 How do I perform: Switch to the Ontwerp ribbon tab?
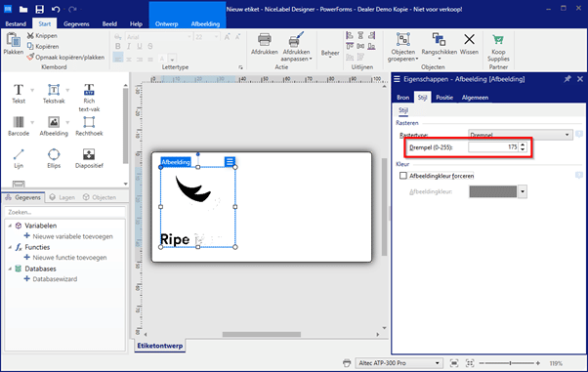pos(166,23)
